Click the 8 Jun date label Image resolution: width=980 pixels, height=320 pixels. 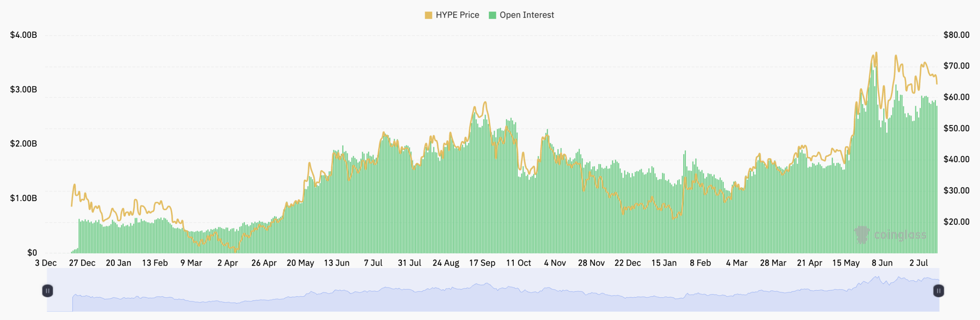click(x=882, y=263)
